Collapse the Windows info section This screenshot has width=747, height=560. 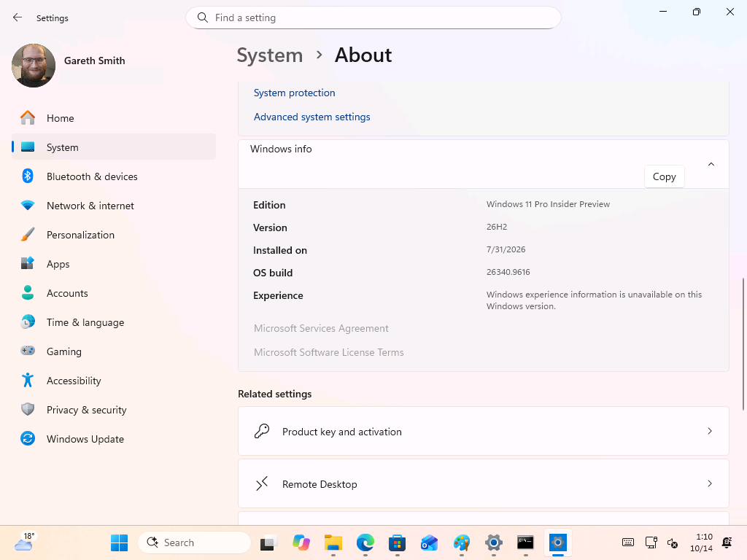[711, 164]
